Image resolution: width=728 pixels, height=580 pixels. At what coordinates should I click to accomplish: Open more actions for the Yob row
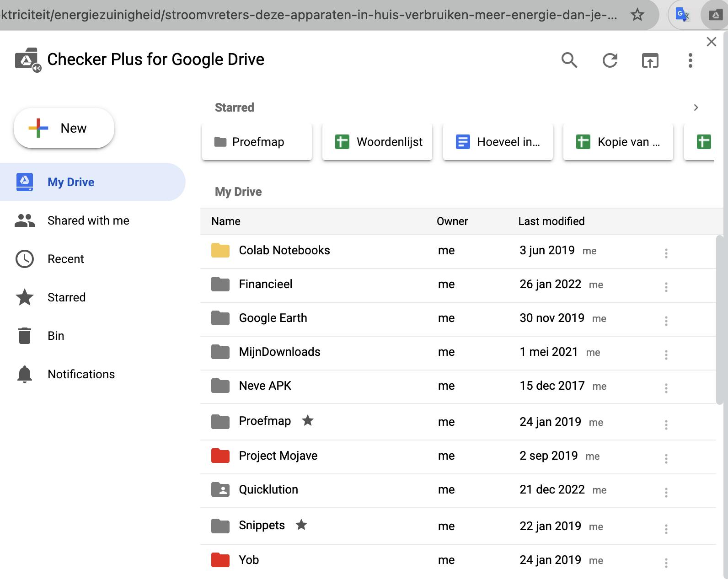pyautogui.click(x=666, y=562)
